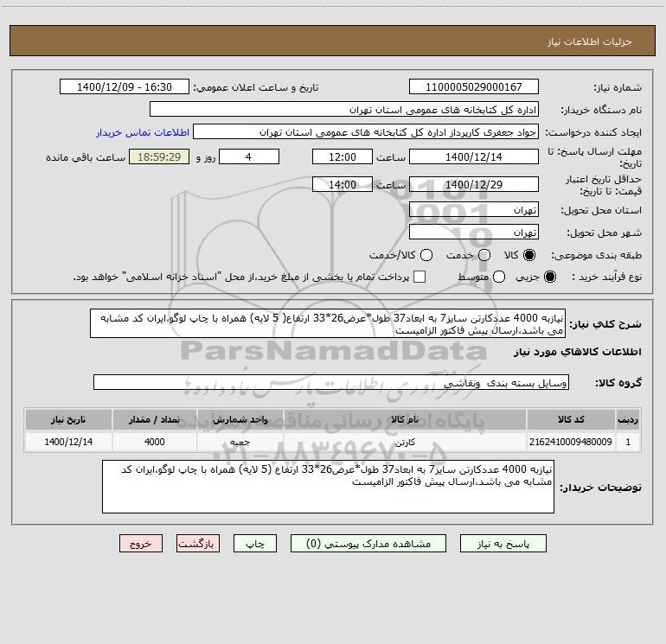The width and height of the screenshot is (666, 644).
Task: Click the days remaining field showing 4
Action: 249,156
